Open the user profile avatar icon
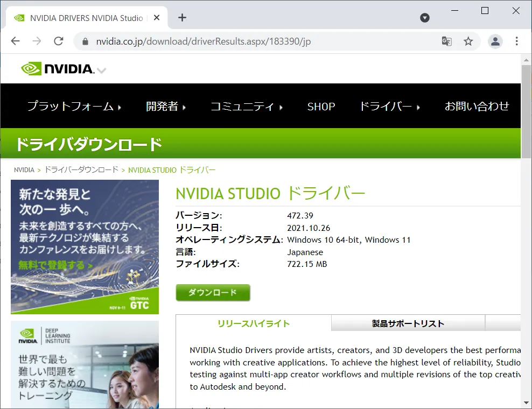This screenshot has height=409, width=532. pyautogui.click(x=495, y=41)
